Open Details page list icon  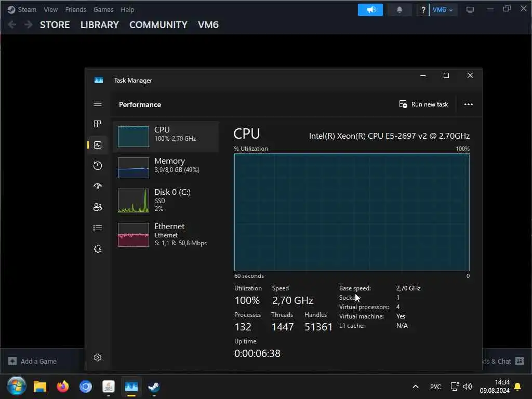pos(98,228)
